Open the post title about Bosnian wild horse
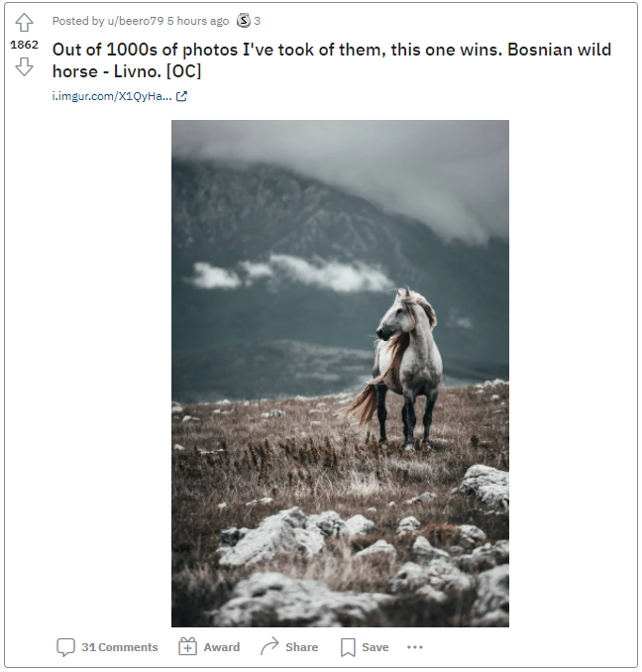Image resolution: width=642 pixels, height=672 pixels. click(332, 60)
